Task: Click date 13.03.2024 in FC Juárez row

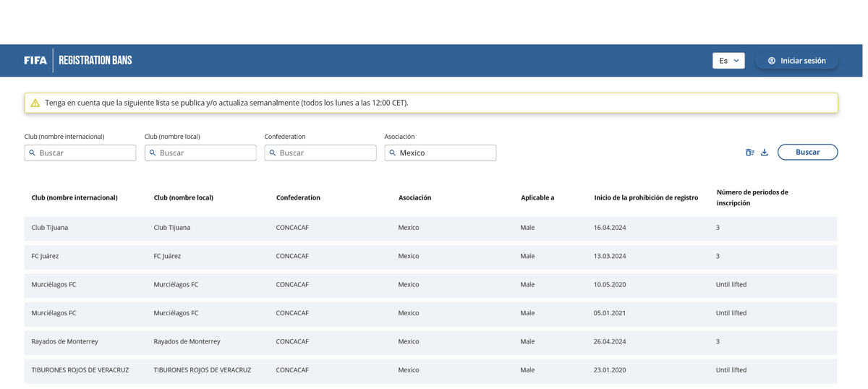Action: click(610, 256)
